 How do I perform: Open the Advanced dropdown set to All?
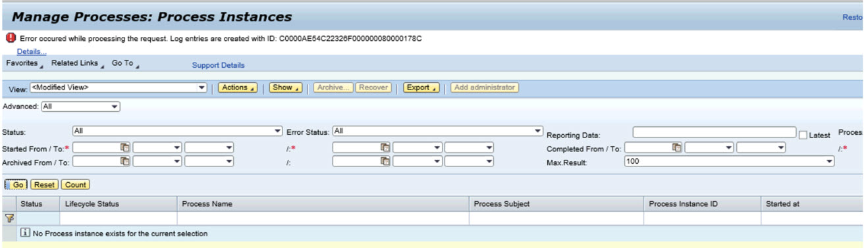[80, 106]
